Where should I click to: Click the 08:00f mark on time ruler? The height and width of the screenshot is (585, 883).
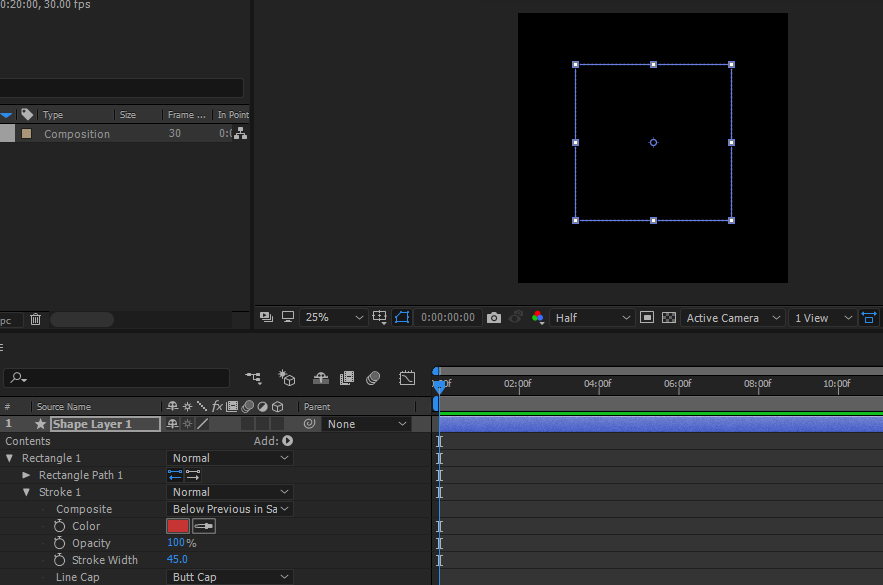point(758,384)
